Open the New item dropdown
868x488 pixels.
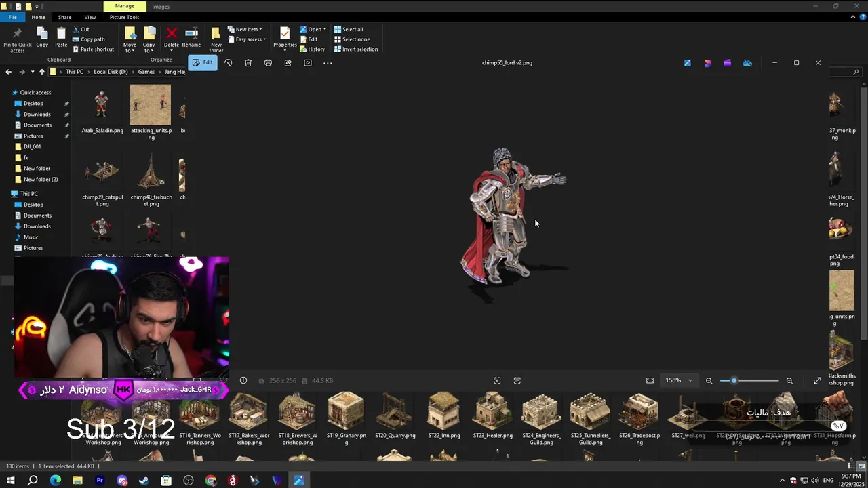245,29
